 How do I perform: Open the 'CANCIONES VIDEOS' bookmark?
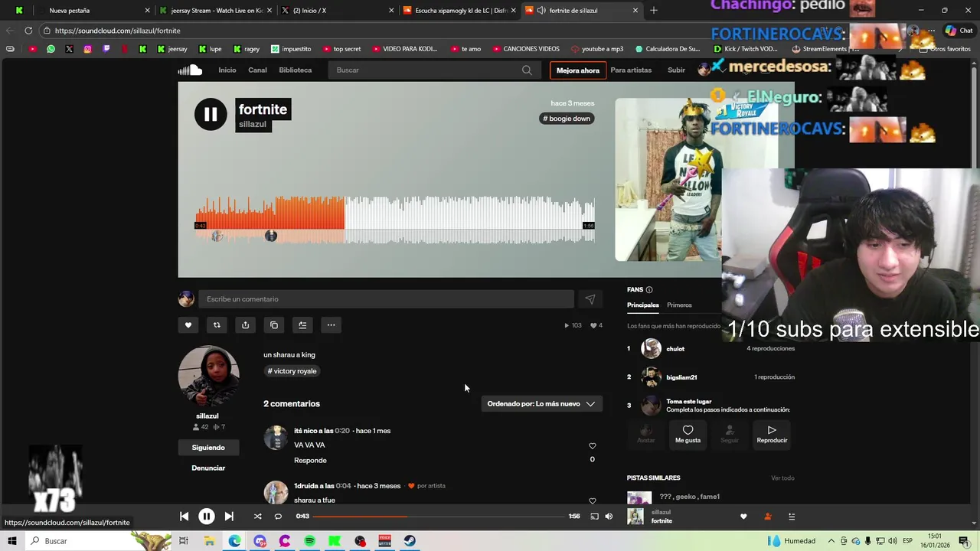click(526, 49)
